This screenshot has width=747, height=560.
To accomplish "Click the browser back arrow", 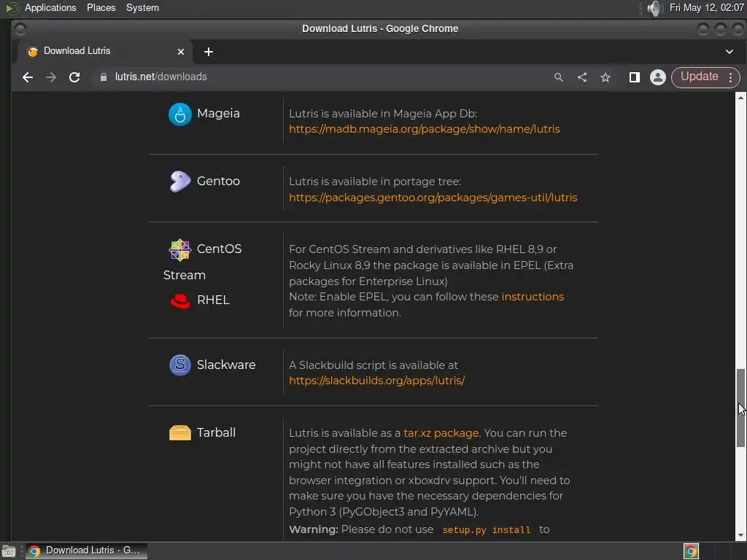I will point(28,77).
